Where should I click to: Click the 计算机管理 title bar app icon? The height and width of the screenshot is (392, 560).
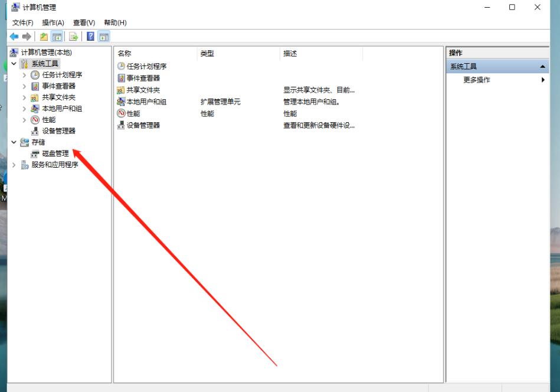pos(15,7)
